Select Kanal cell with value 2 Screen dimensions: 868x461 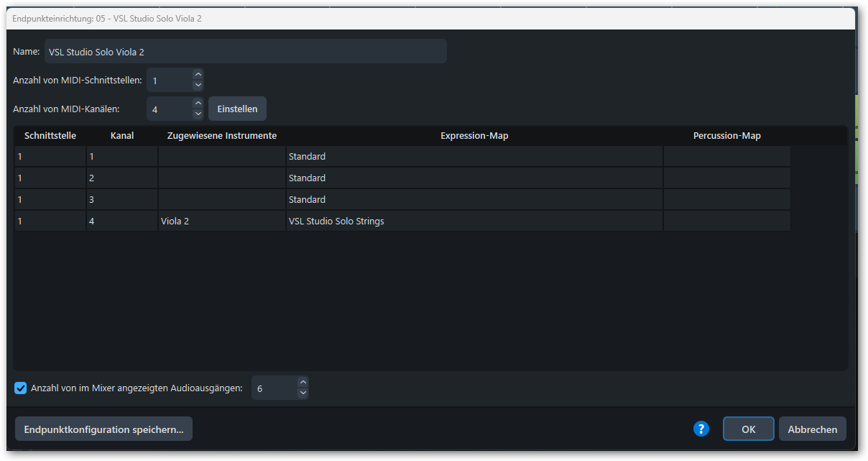click(x=122, y=178)
